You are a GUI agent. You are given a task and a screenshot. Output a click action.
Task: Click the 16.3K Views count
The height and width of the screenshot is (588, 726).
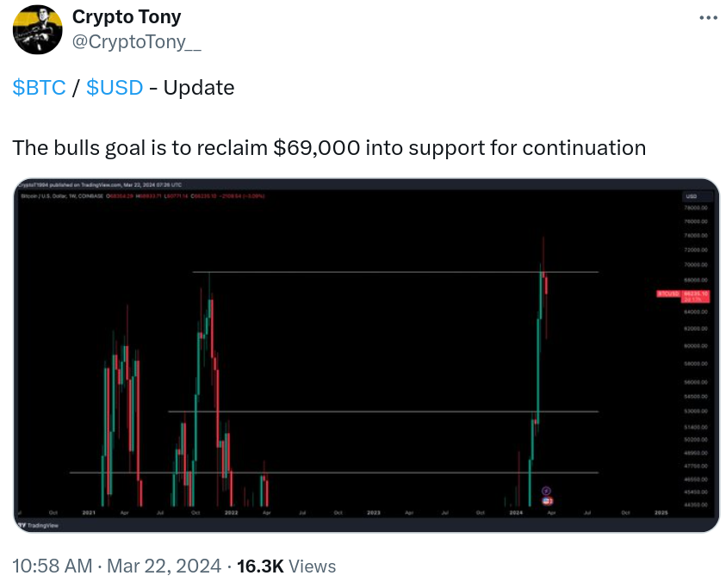coord(286,566)
